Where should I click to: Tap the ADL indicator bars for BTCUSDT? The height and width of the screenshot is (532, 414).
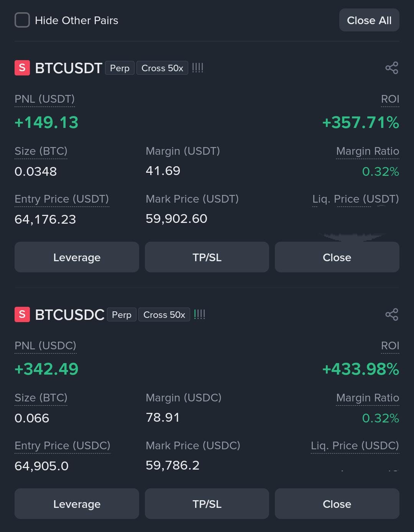pyautogui.click(x=197, y=68)
